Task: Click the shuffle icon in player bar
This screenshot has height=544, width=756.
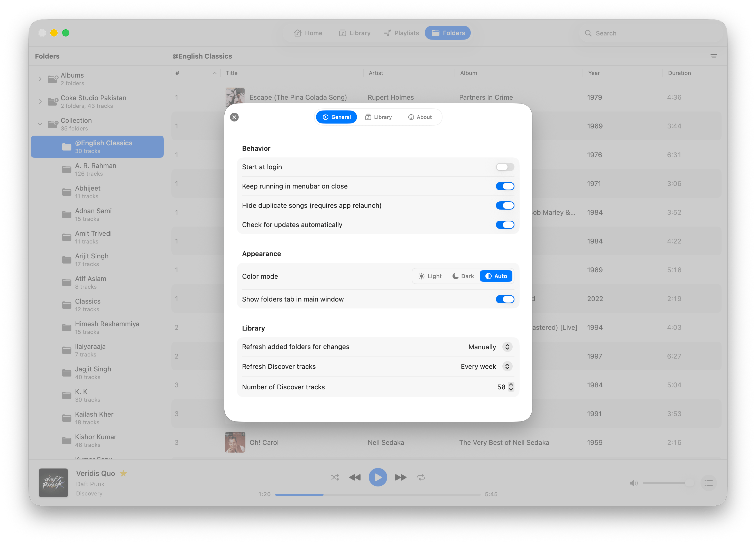Action: coord(335,477)
